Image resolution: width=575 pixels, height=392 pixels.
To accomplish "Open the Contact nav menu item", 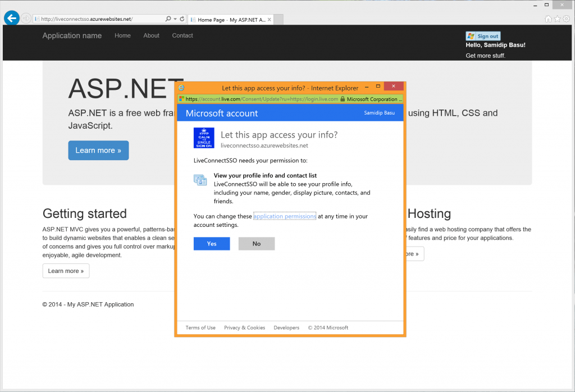I will (182, 35).
